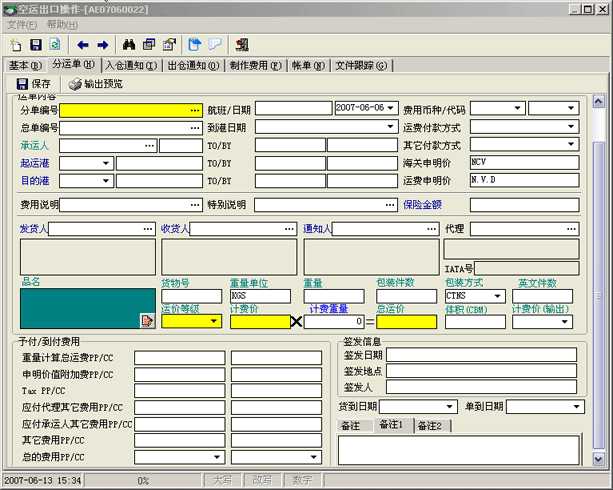613x490 pixels.
Task: Open ellipsis lookup for 费用说明
Action: 195,205
